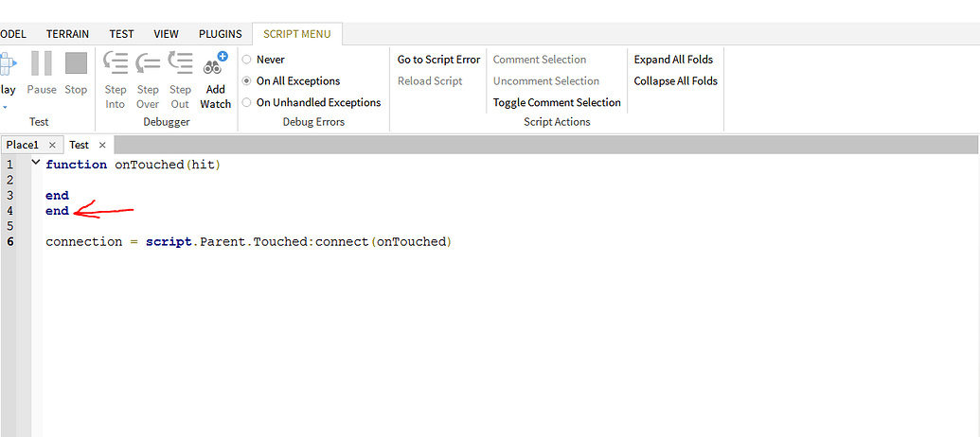Select the Never debug errors option
The width and height of the screenshot is (980, 437).
(246, 60)
